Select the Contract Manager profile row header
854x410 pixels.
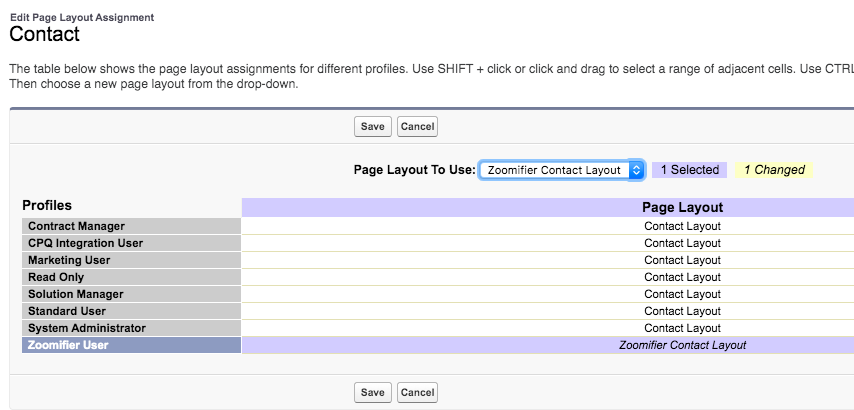[x=131, y=226]
